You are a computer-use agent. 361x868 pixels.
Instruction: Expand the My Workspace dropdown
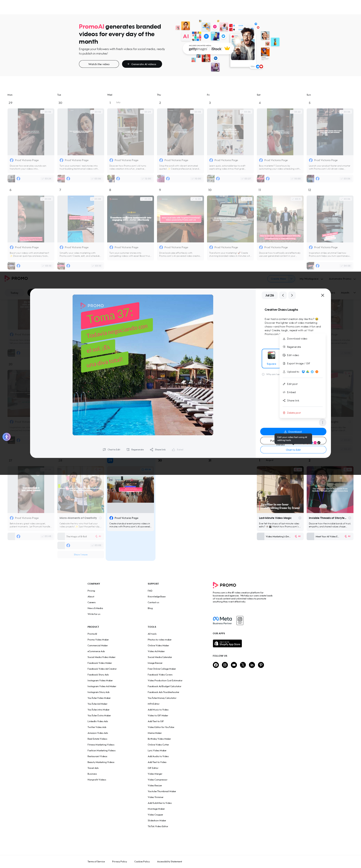[x=311, y=279]
